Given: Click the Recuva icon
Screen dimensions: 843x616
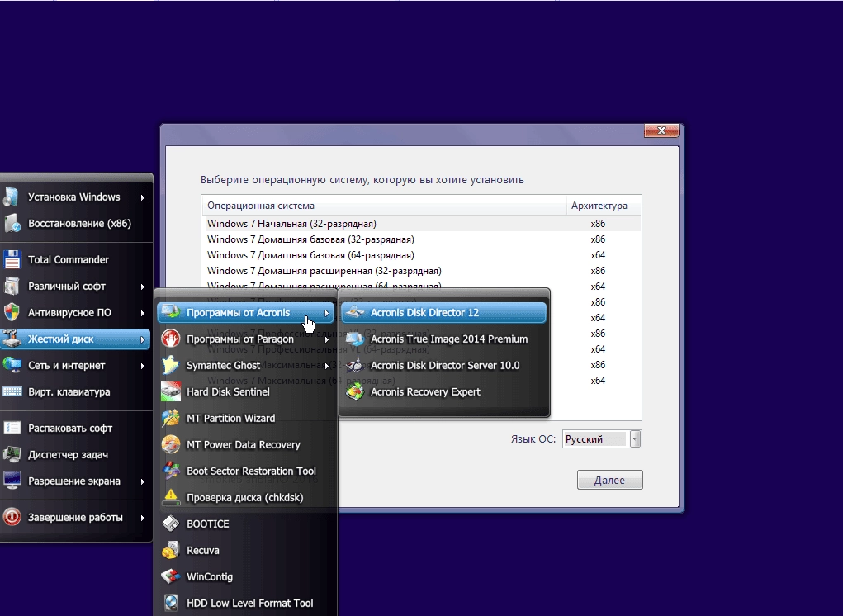Looking at the screenshot, I should (170, 549).
